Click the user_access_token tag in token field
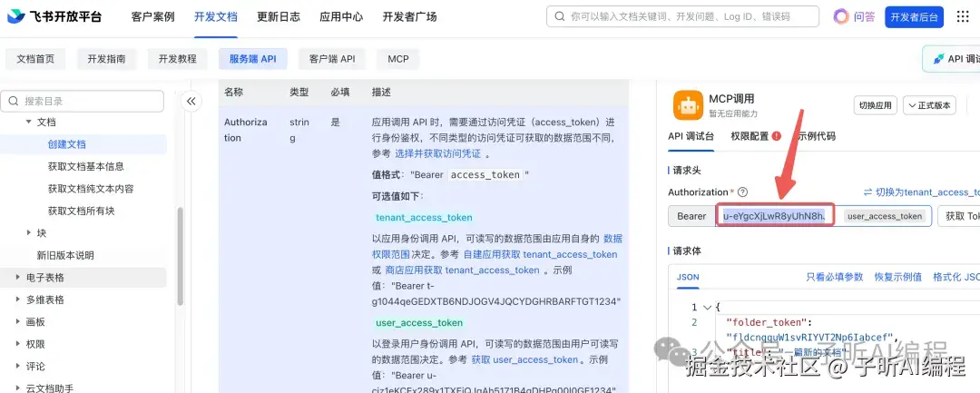 tap(885, 216)
